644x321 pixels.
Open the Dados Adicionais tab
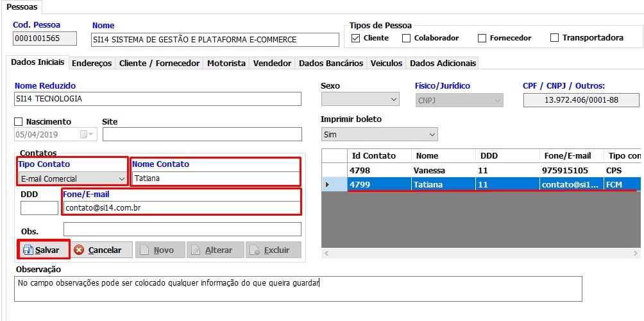click(443, 64)
